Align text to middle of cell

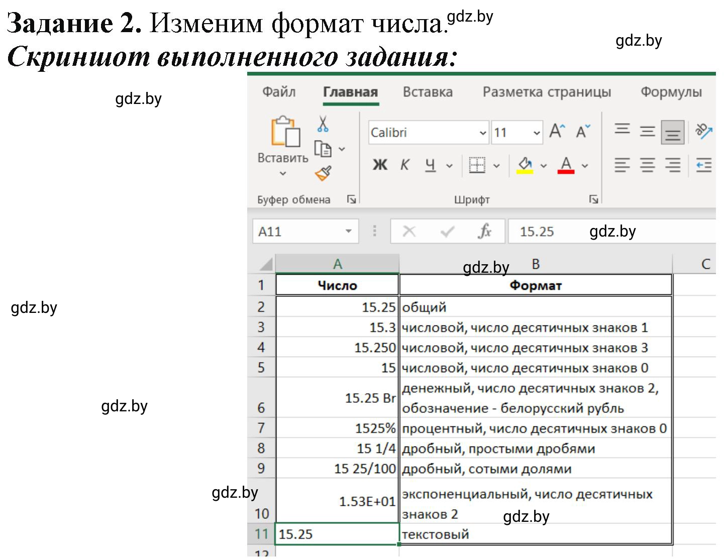tap(648, 132)
